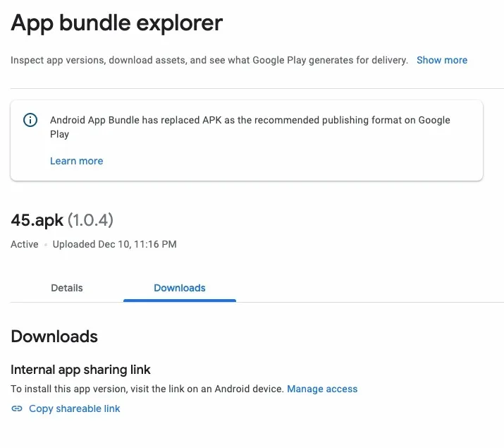
Task: Switch to the Details tab
Action: click(67, 288)
